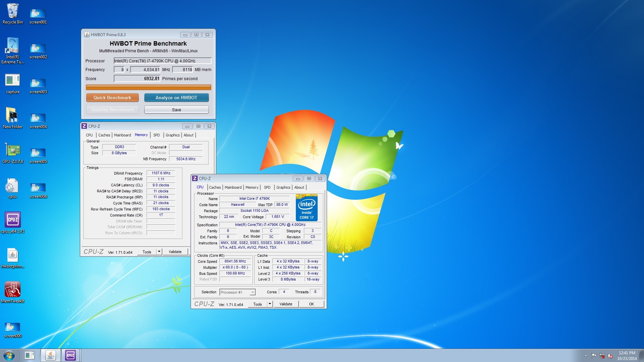644x362 pixels.
Task: Click the capture app taskbar button
Action: point(30,355)
